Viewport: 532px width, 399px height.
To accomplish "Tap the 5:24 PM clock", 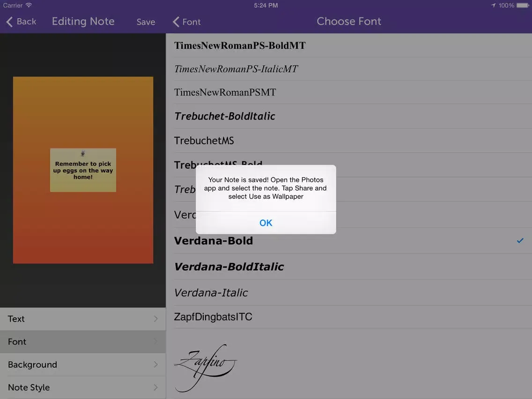I will tap(266, 6).
